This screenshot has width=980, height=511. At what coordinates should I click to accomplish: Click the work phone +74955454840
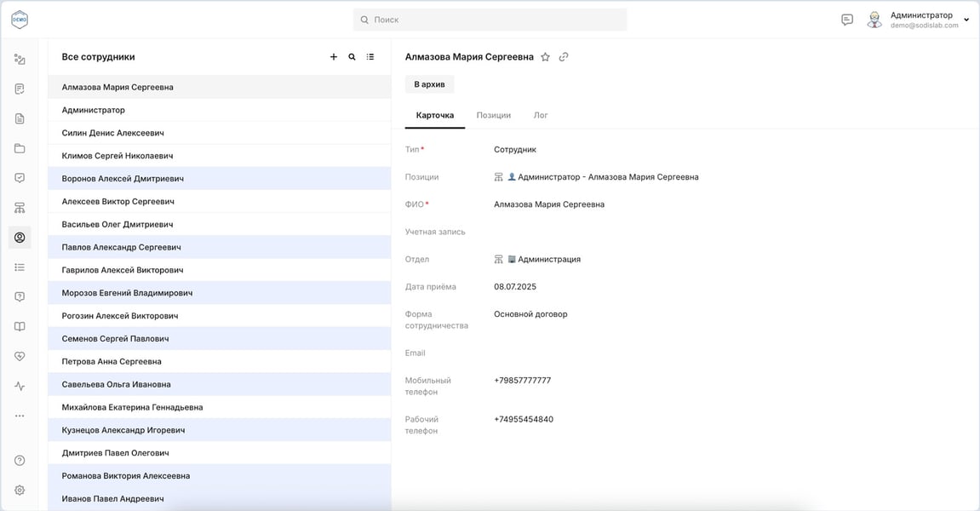(524, 419)
